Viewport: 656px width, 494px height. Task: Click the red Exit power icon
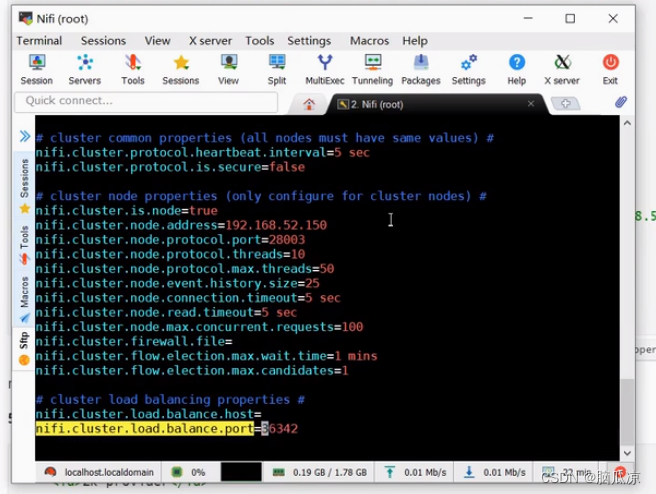click(x=610, y=70)
